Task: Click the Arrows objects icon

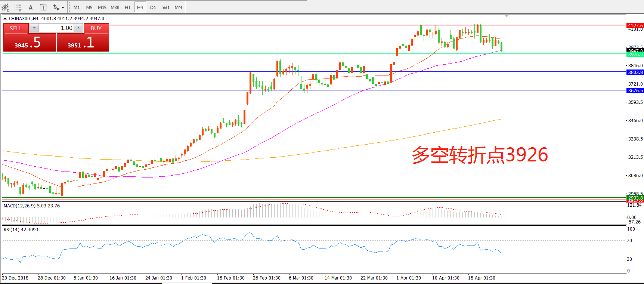Action: (56, 7)
